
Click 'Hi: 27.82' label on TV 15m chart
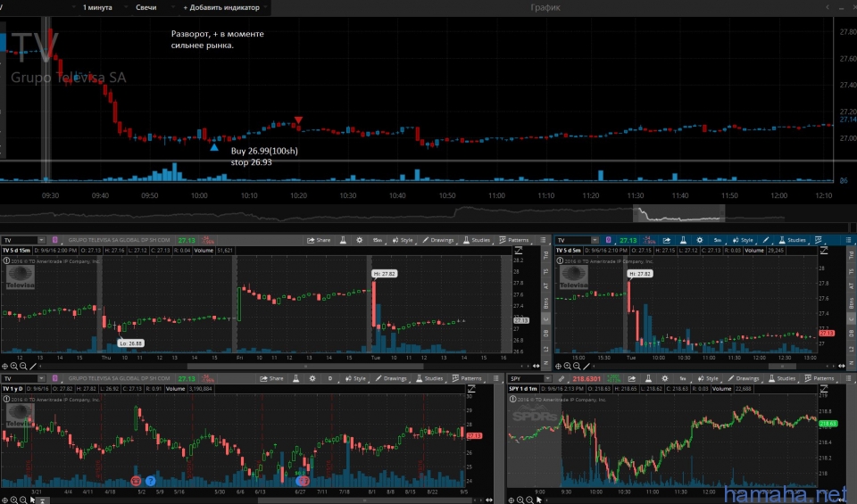pyautogui.click(x=384, y=274)
